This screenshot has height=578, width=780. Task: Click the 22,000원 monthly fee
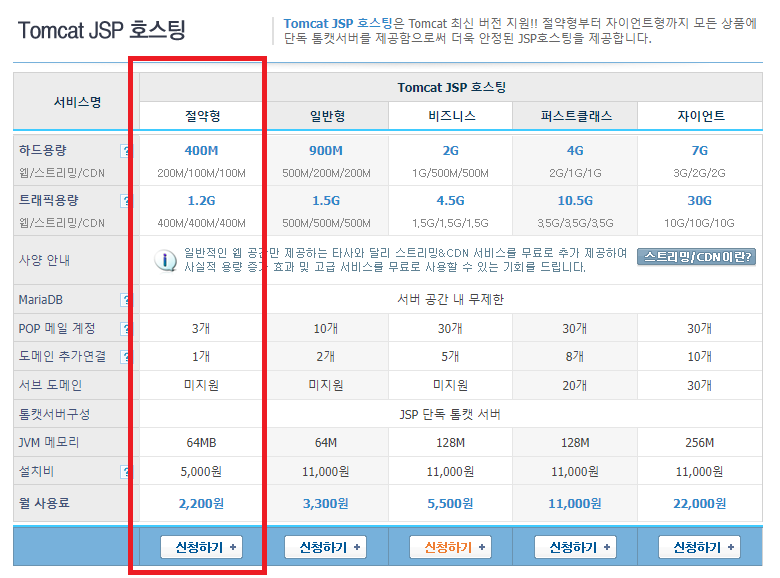coord(699,503)
